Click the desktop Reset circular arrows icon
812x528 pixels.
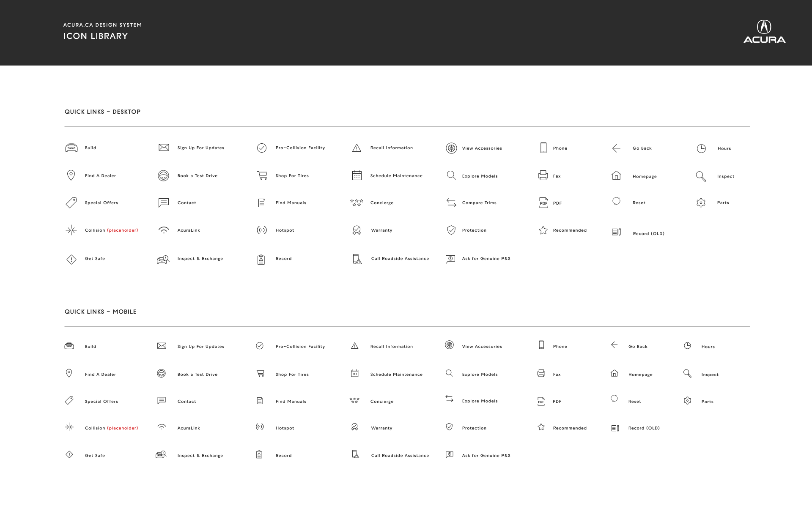coord(616,201)
